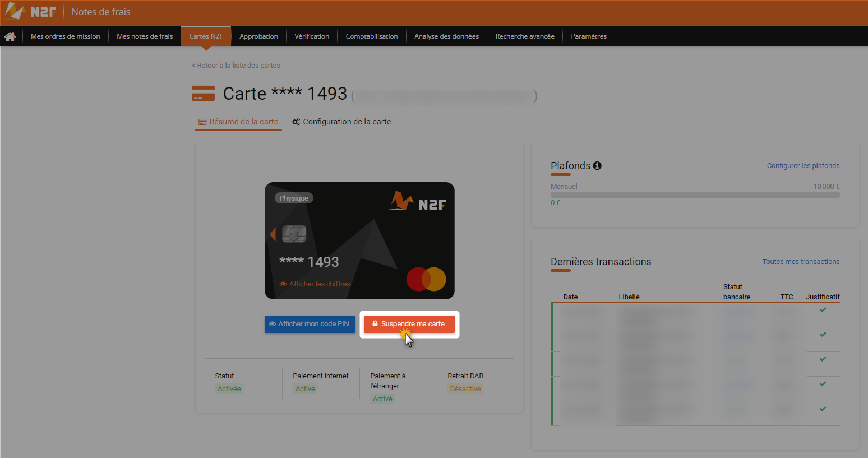The width and height of the screenshot is (868, 458).
Task: Open Mes notes de frais menu
Action: tap(145, 36)
